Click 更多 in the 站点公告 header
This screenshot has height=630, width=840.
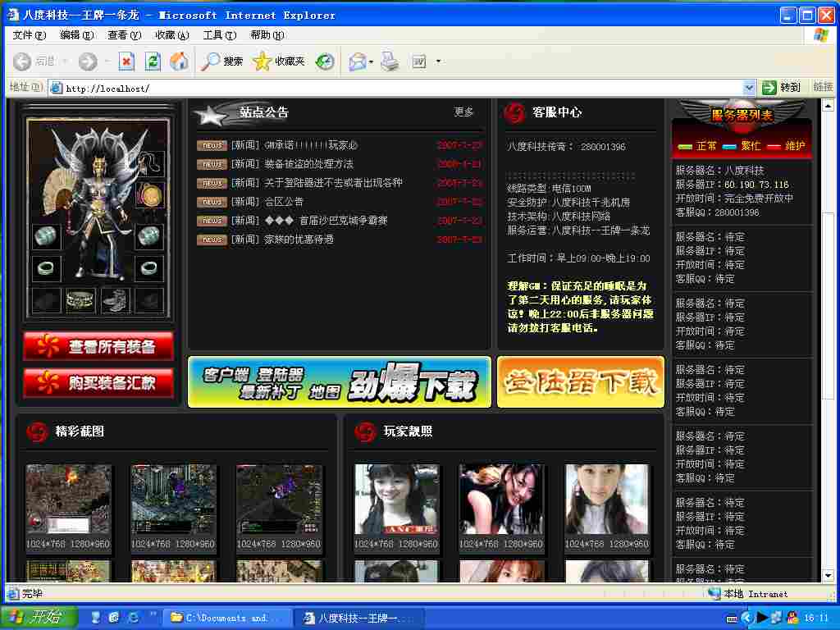464,112
